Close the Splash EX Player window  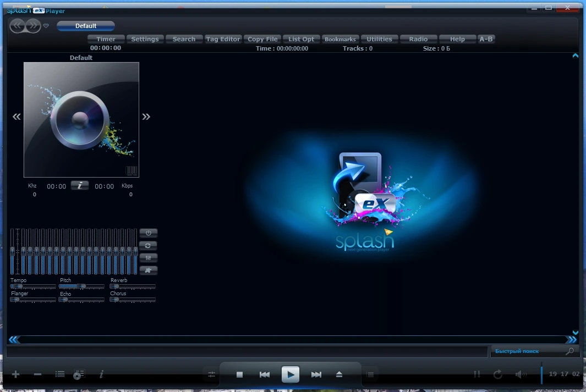(x=567, y=8)
